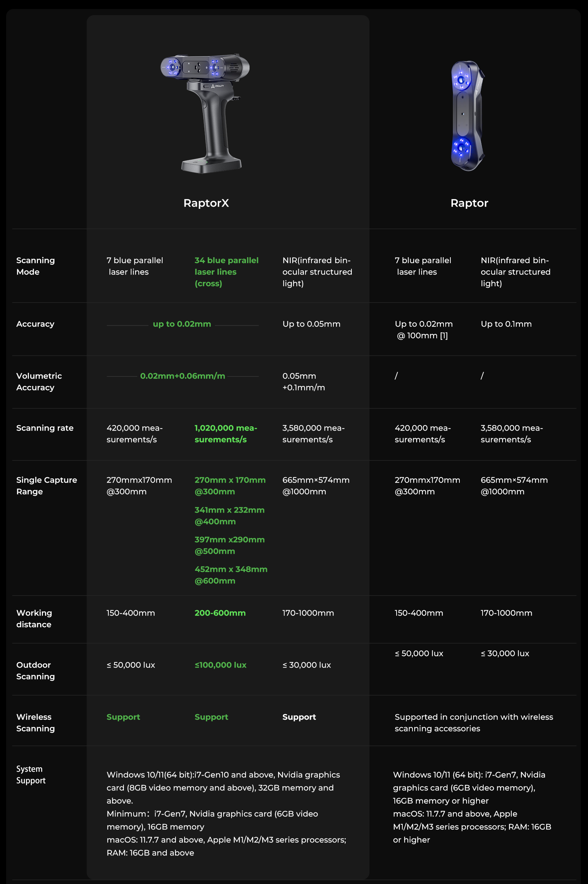Click the 'System Support' row label
Viewport: 588px width, 884px height.
[31, 775]
